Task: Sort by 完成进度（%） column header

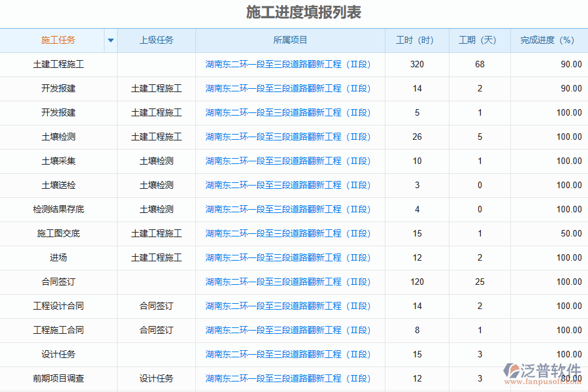Action: coord(549,41)
